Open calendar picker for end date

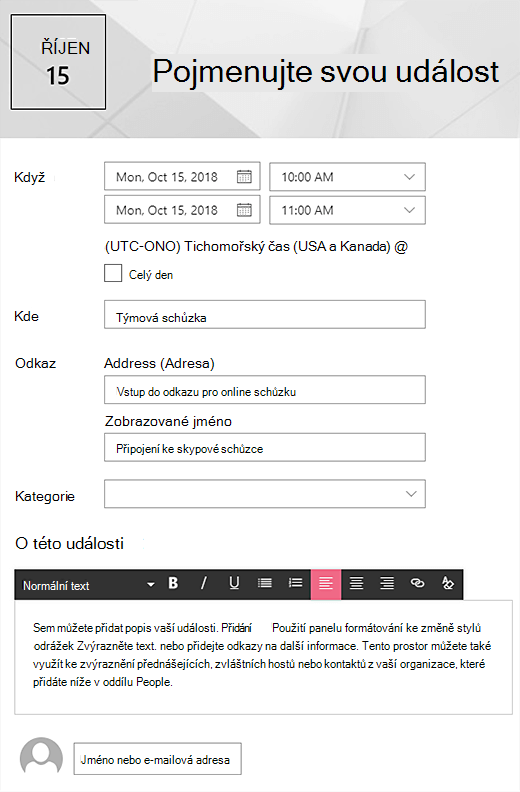coord(244,210)
